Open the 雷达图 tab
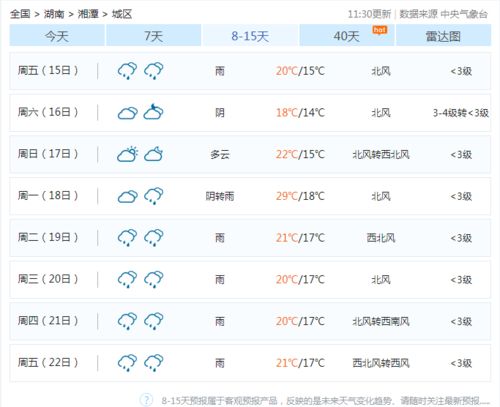The image size is (500, 407). [443, 35]
